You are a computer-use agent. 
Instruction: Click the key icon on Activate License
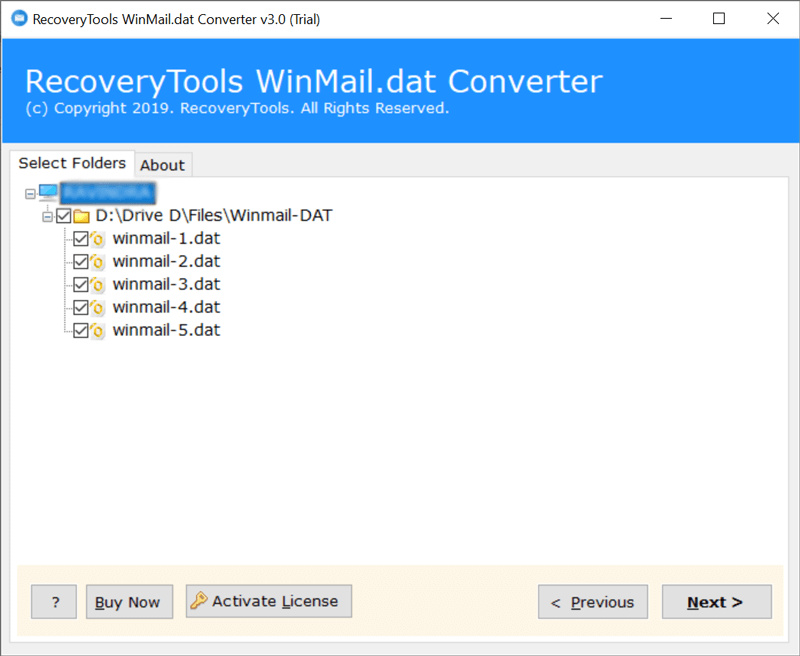(199, 601)
